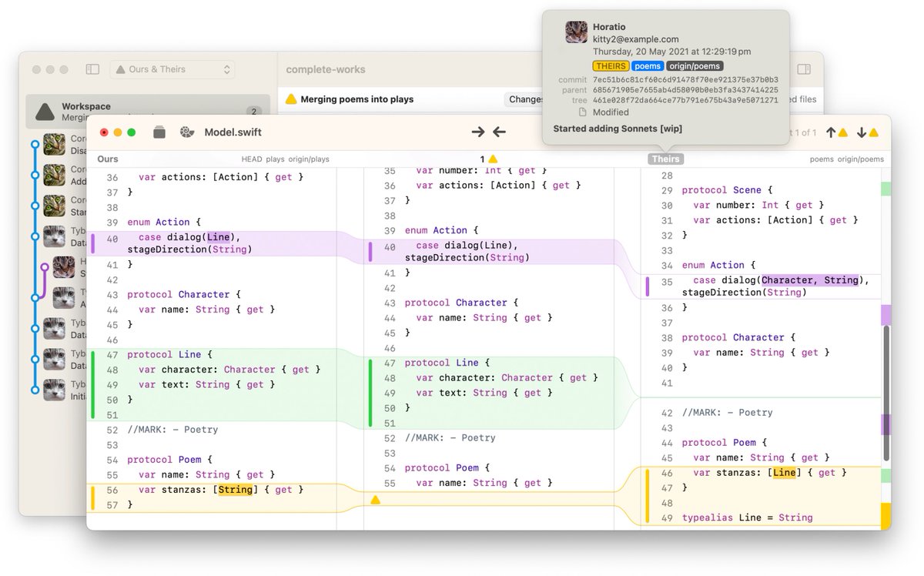Click the blue poems branch tag
The image size is (924, 576).
[648, 66]
